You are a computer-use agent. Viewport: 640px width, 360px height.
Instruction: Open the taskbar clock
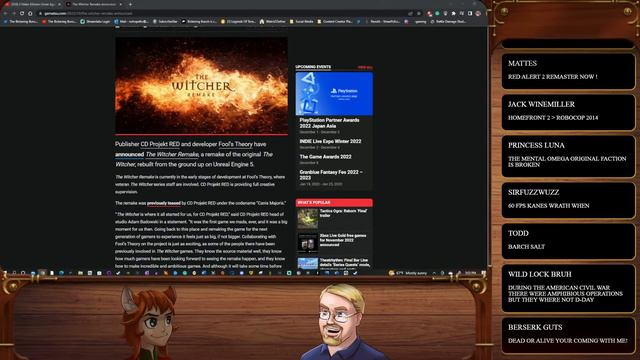point(471,273)
